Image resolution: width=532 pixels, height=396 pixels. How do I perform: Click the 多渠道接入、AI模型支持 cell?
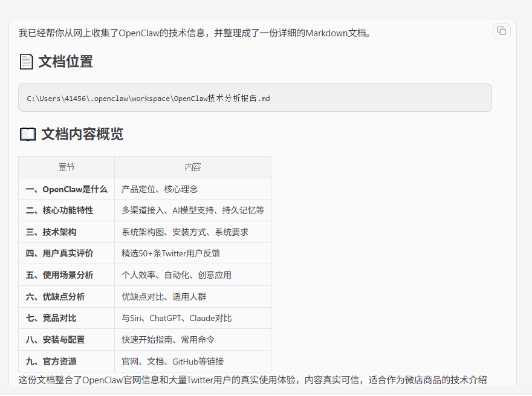[193, 210]
